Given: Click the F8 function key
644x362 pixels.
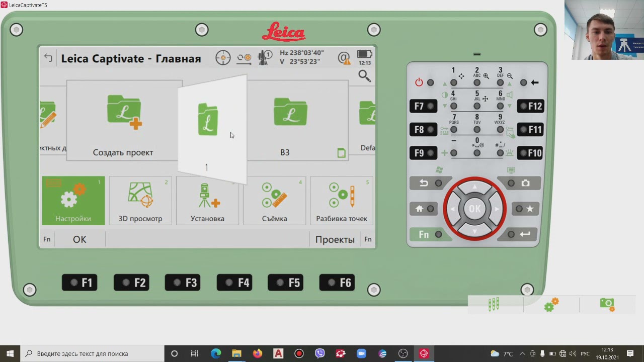Looking at the screenshot, I should pyautogui.click(x=424, y=129).
